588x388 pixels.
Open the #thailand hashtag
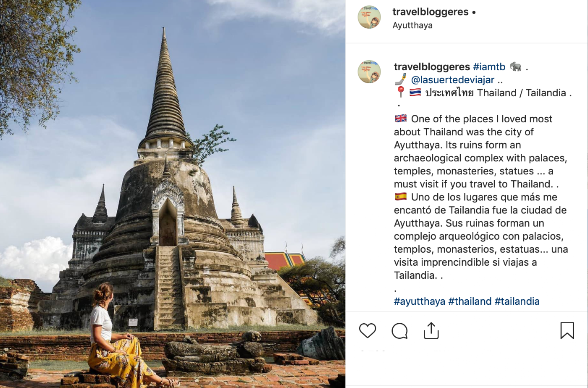click(470, 301)
